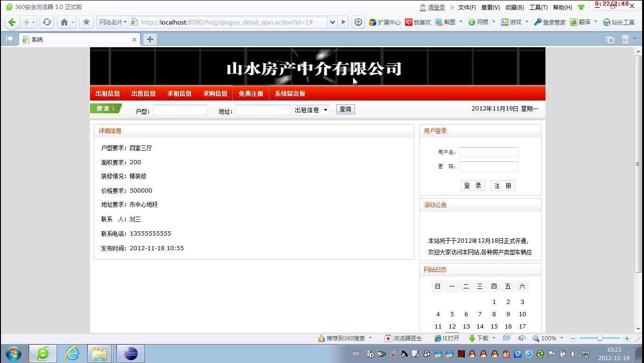The width and height of the screenshot is (644, 363).
Task: Open Internet Explorer from the taskbar
Action: pyautogui.click(x=72, y=353)
